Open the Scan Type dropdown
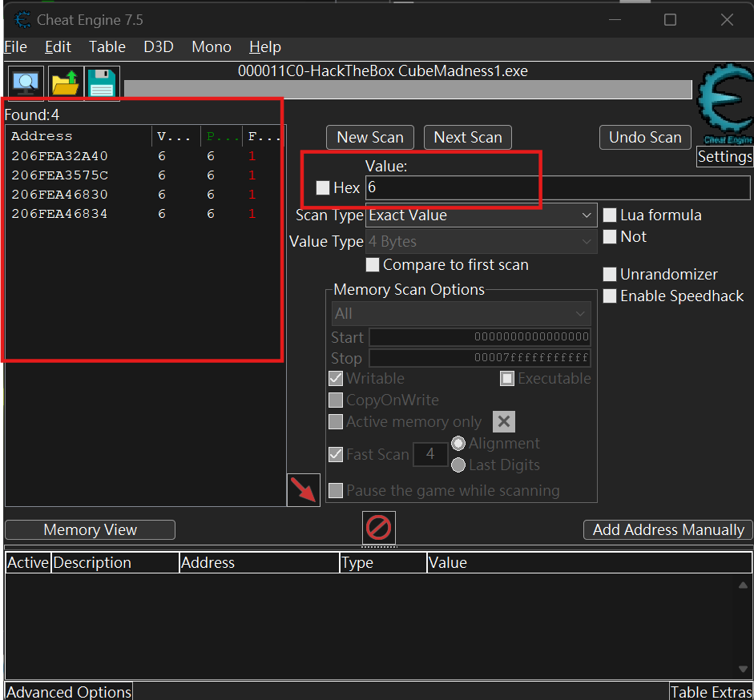 pos(482,215)
